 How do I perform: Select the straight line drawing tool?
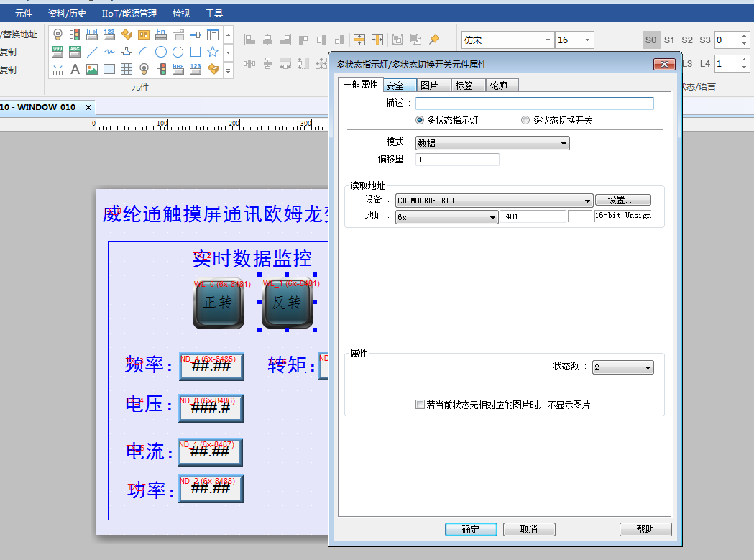92,52
